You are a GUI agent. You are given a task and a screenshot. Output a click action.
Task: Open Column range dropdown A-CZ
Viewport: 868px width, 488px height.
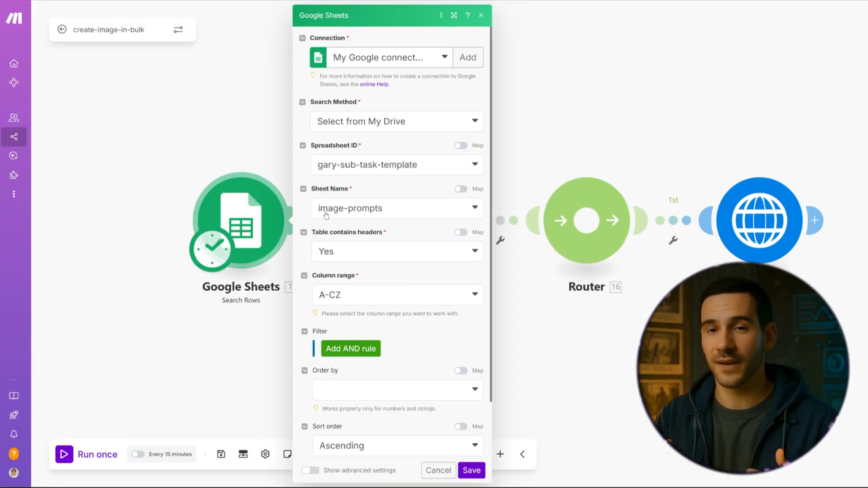397,295
